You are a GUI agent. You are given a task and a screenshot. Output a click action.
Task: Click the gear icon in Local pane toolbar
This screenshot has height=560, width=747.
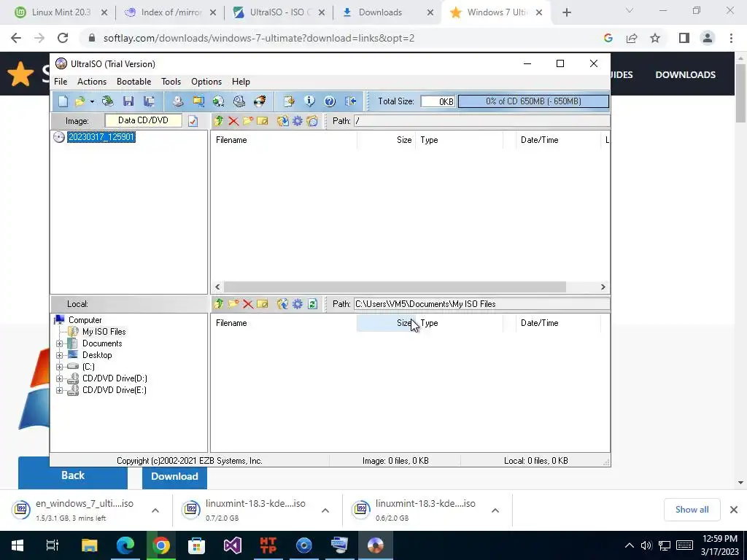298,304
